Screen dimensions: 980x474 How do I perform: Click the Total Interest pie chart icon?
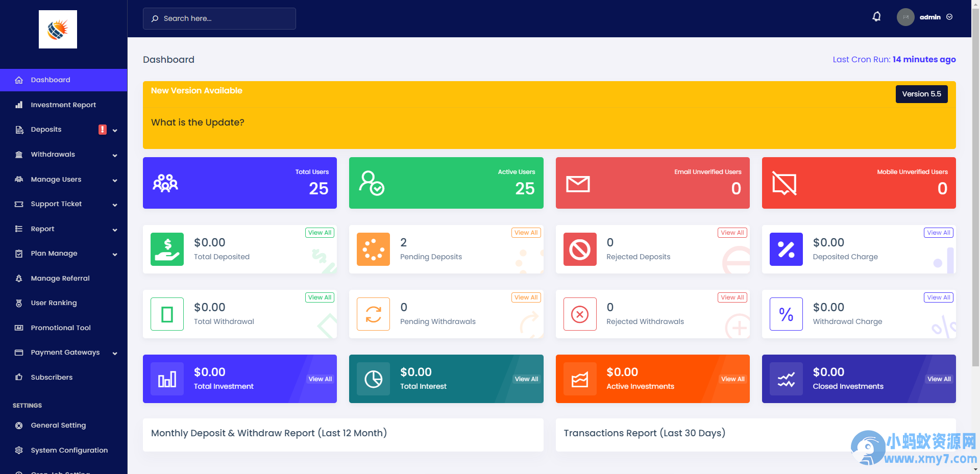click(374, 379)
